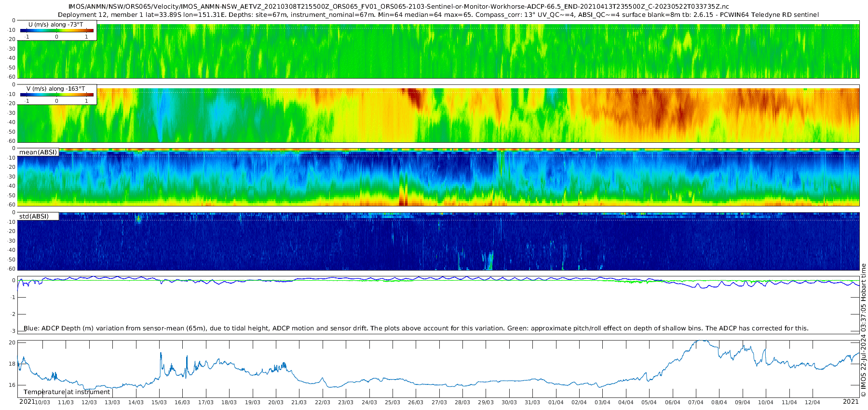
Task: Select the mean(ABSI) panel label
Action: pyautogui.click(x=38, y=152)
